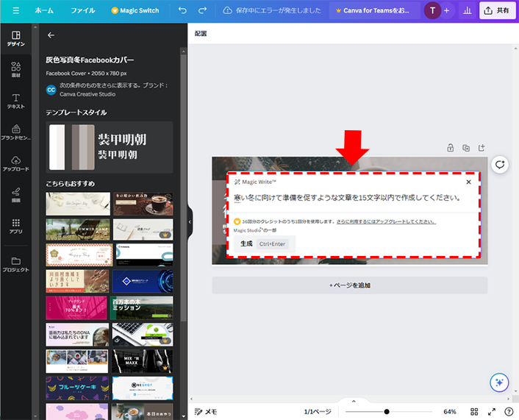Click the cloud save error status

[x=272, y=10]
